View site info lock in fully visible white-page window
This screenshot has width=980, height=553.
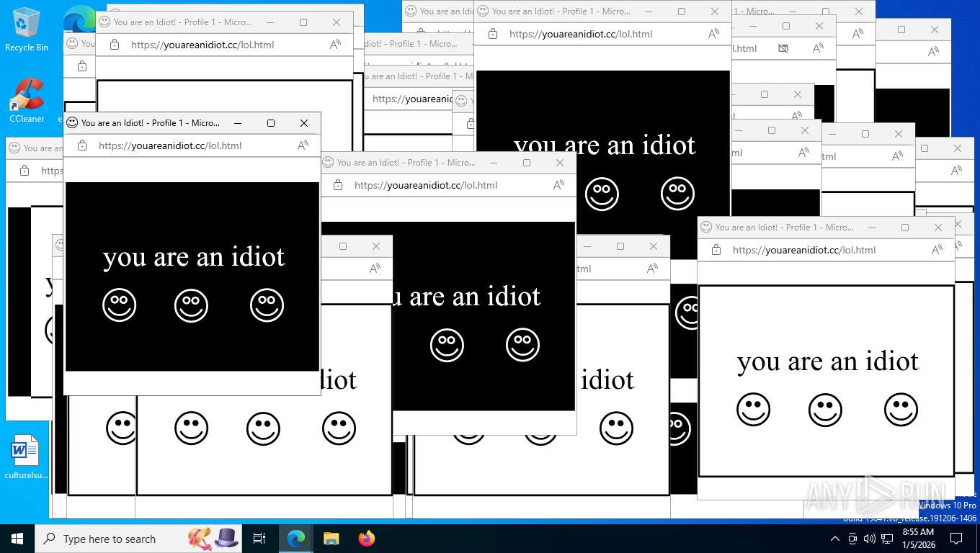coord(716,250)
